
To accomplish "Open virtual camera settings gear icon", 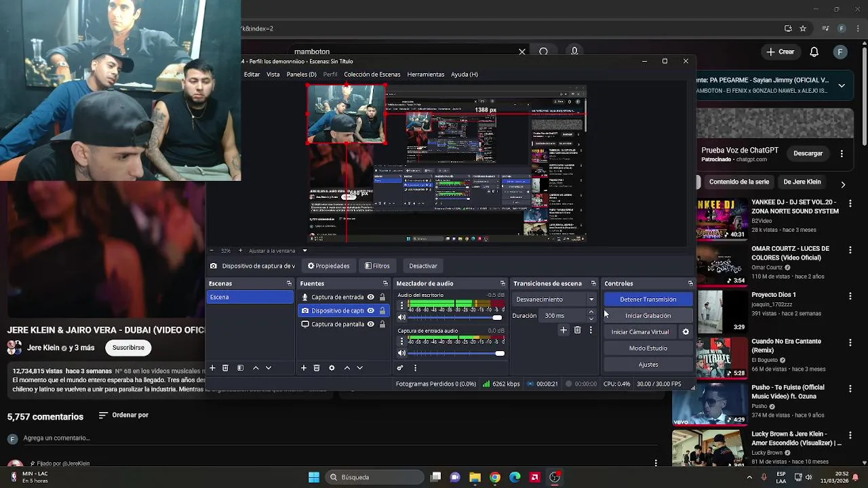I will click(686, 332).
